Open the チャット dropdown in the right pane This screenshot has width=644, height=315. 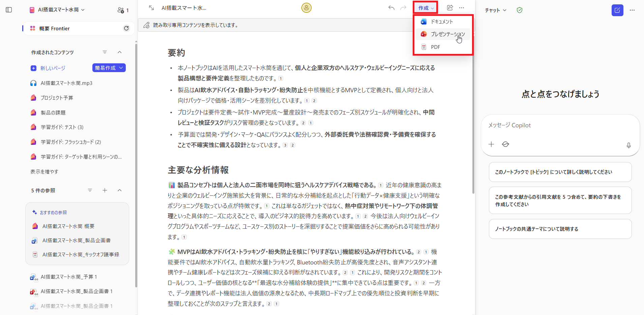click(495, 10)
